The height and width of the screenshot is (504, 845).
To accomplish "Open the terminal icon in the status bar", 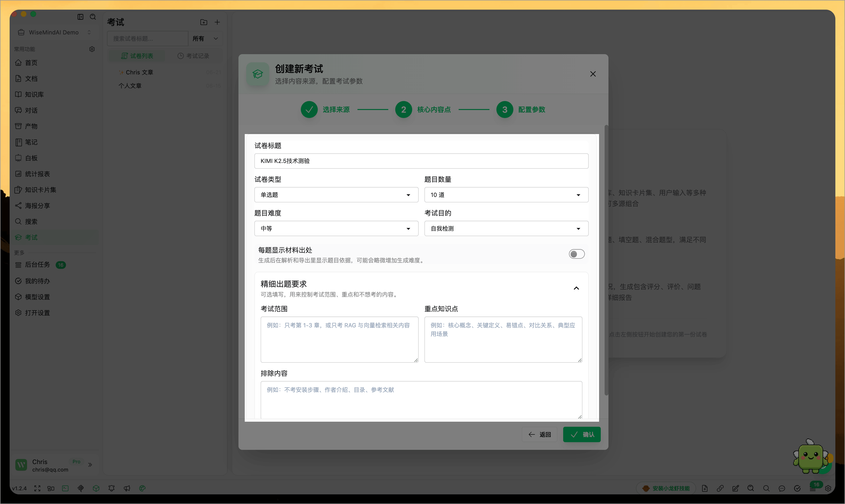I will 65,488.
